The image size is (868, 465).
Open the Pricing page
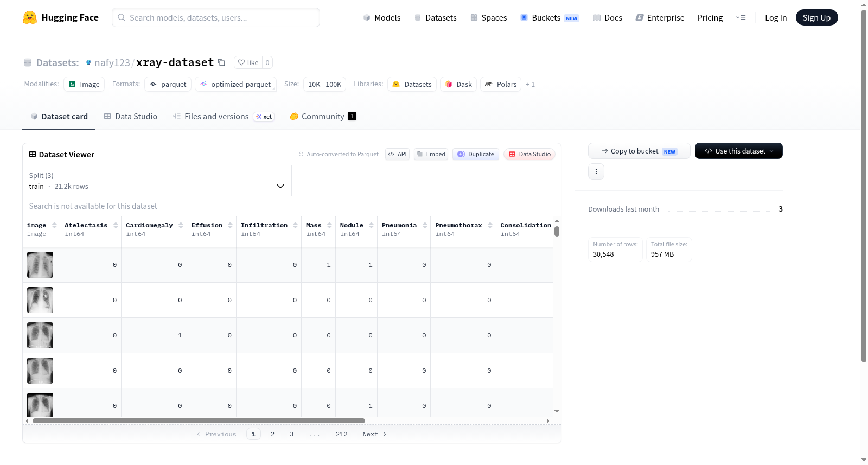tap(710, 18)
